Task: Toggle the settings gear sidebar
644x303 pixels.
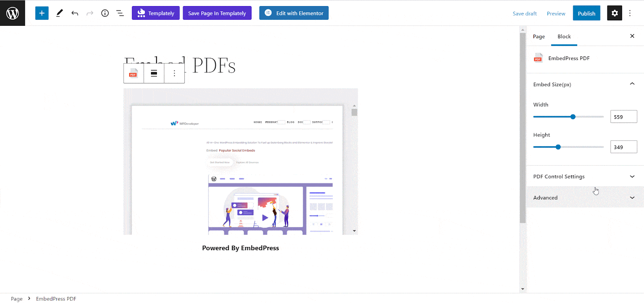Action: click(x=615, y=13)
